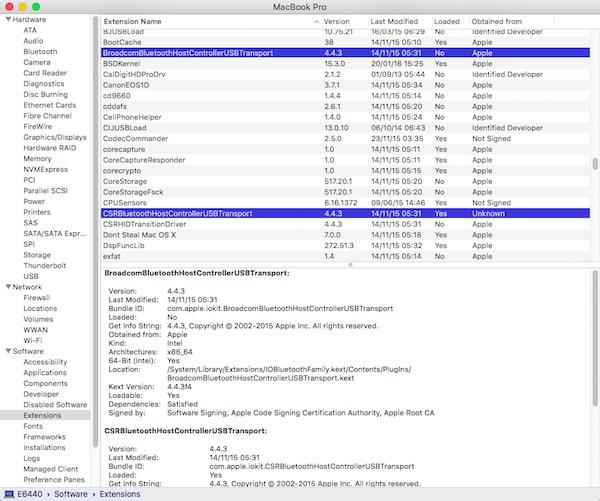Select Bluetooth in the Hardware list
The image size is (600, 501).
point(39,51)
